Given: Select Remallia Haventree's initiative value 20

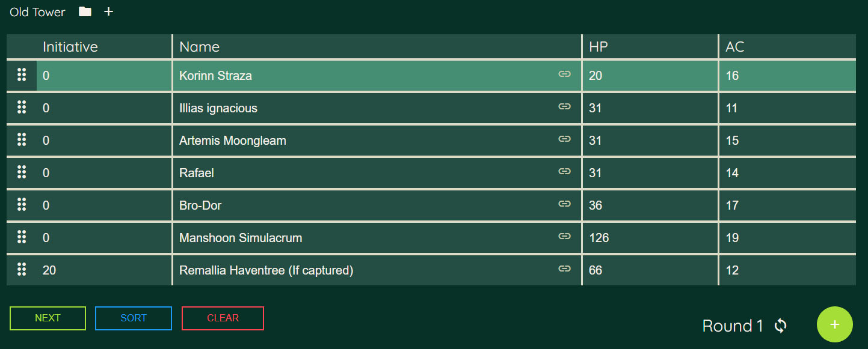Looking at the screenshot, I should pyautogui.click(x=49, y=270).
